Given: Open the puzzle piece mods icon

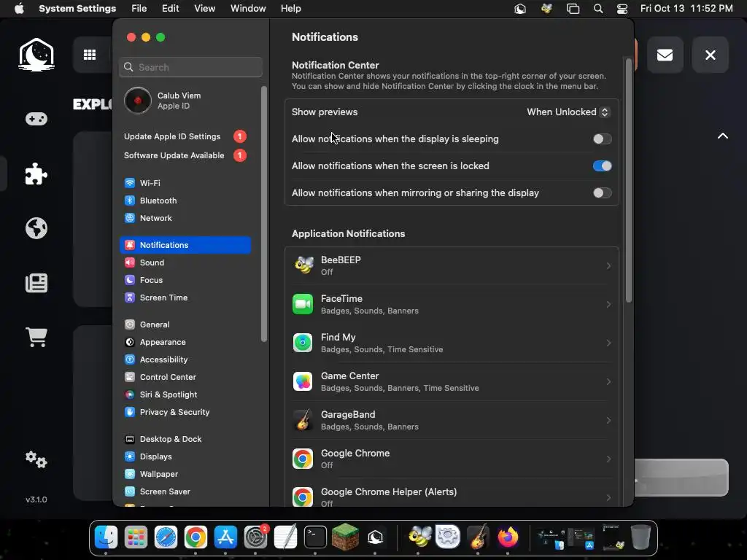Looking at the screenshot, I should [x=36, y=174].
